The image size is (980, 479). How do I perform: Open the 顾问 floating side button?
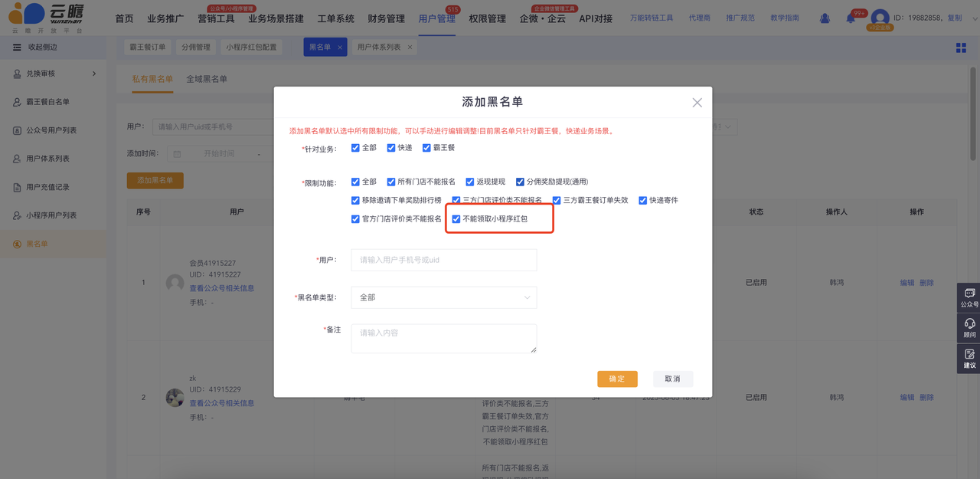[x=969, y=328]
